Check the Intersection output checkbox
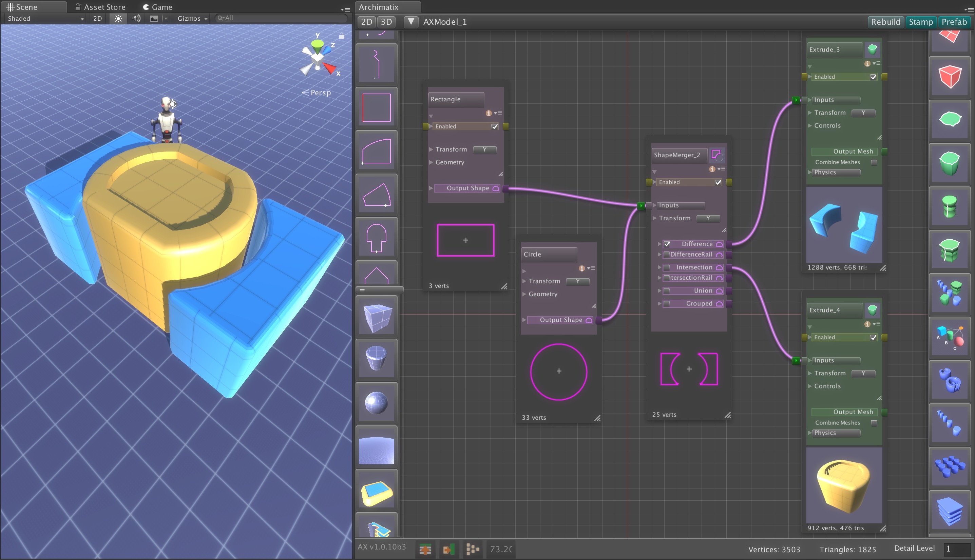The width and height of the screenshot is (975, 560). pos(667,267)
